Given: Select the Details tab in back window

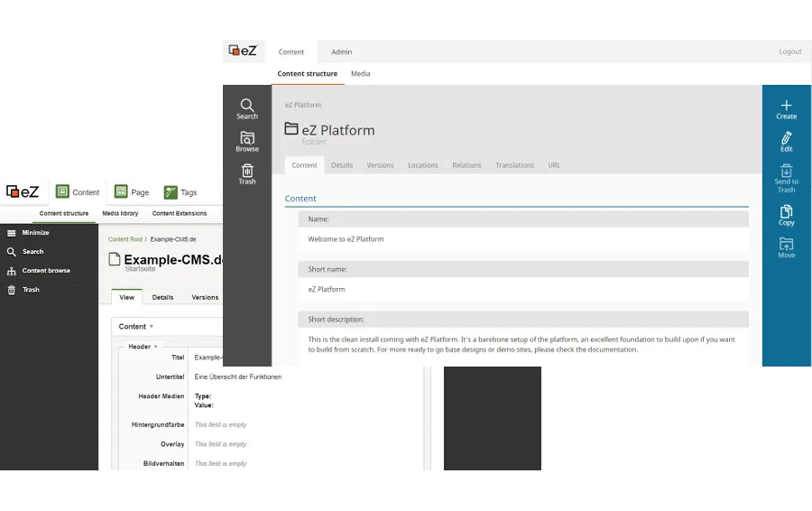Looking at the screenshot, I should click(x=162, y=297).
